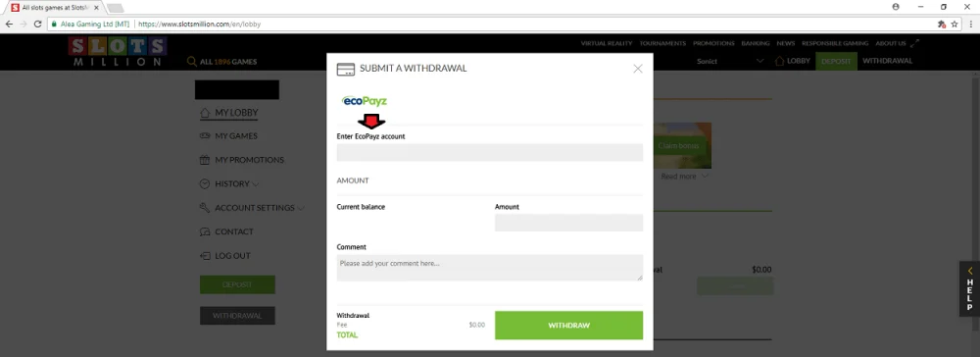Click the browser address bar URL
The image size is (980, 357).
[x=199, y=25]
